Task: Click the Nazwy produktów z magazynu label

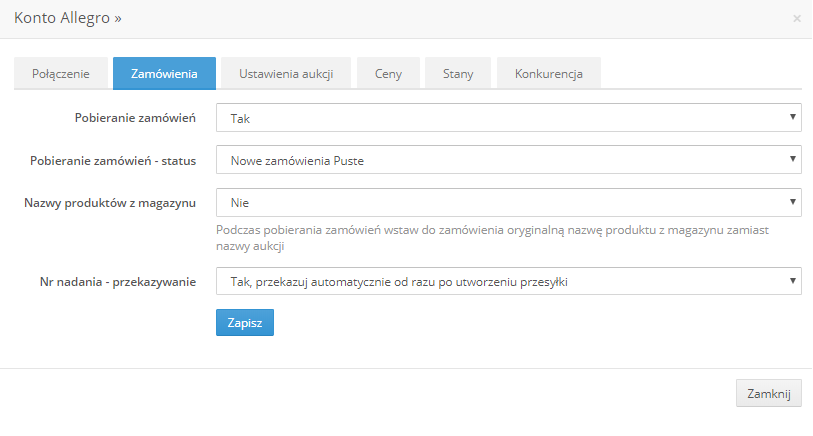Action: (x=110, y=203)
